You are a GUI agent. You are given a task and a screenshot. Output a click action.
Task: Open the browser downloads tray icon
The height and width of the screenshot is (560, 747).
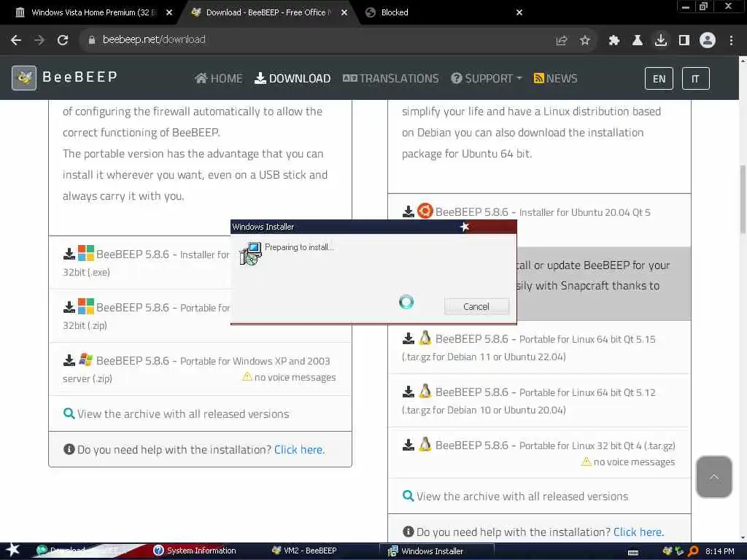[x=661, y=40]
